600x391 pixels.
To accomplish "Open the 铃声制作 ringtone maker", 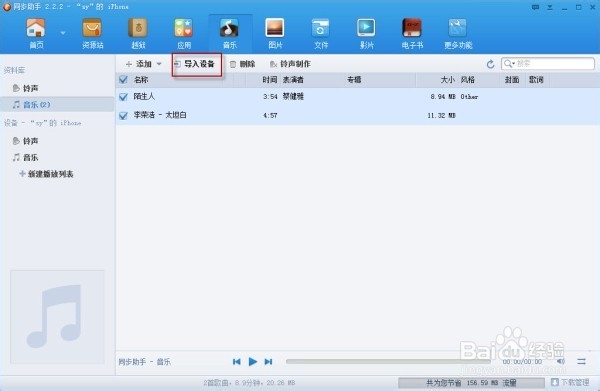I will click(290, 64).
